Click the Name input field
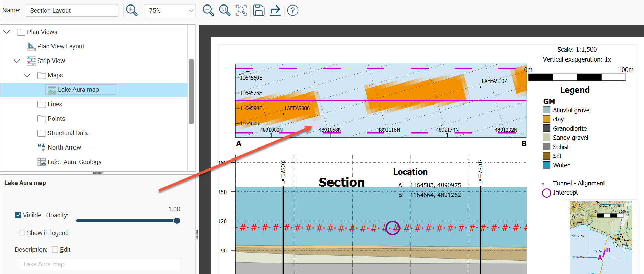Viewport: 644px width, 274px height. tap(72, 11)
